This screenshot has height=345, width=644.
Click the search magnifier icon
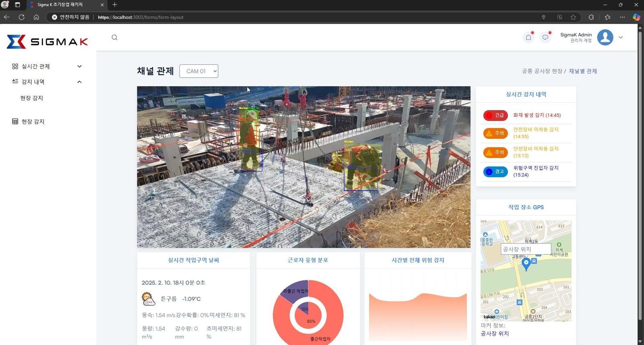tap(115, 37)
